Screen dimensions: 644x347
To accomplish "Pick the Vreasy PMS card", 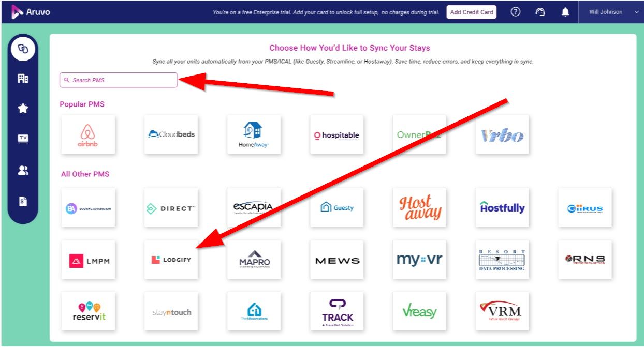I will tap(419, 311).
